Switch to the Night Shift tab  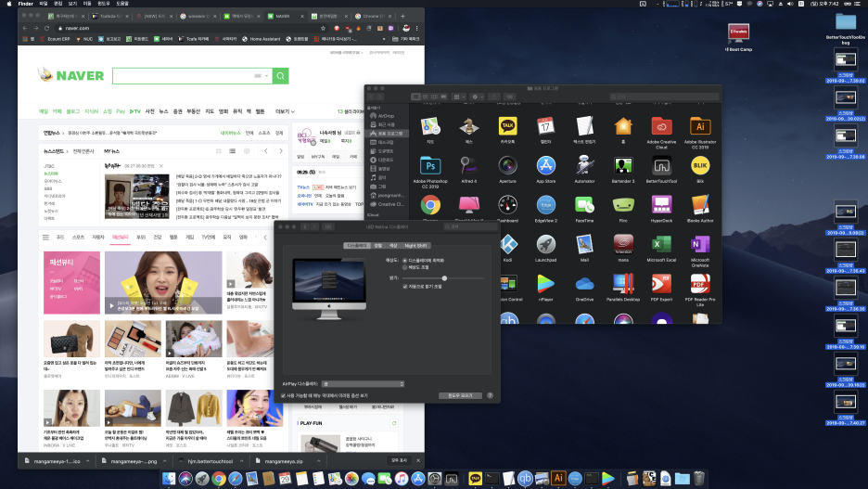click(415, 245)
